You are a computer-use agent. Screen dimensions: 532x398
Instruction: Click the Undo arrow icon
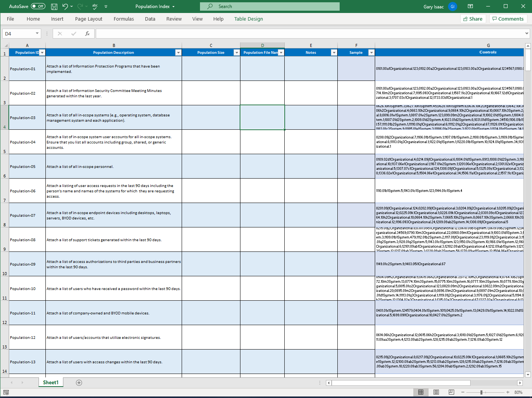coord(65,6)
